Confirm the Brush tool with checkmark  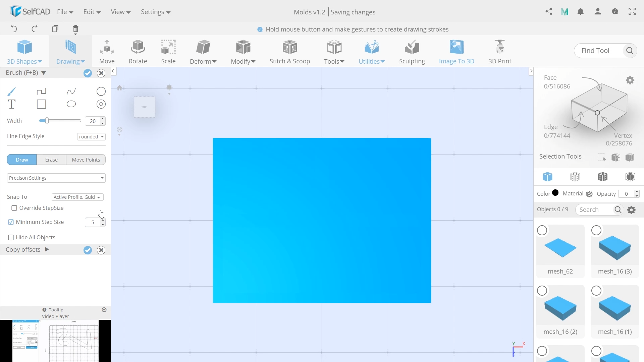tap(88, 73)
